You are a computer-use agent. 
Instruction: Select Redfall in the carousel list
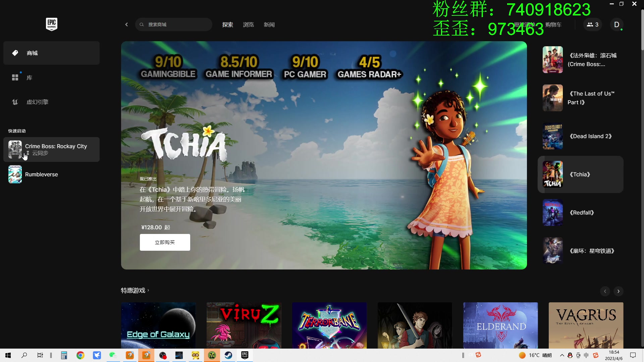(x=581, y=213)
